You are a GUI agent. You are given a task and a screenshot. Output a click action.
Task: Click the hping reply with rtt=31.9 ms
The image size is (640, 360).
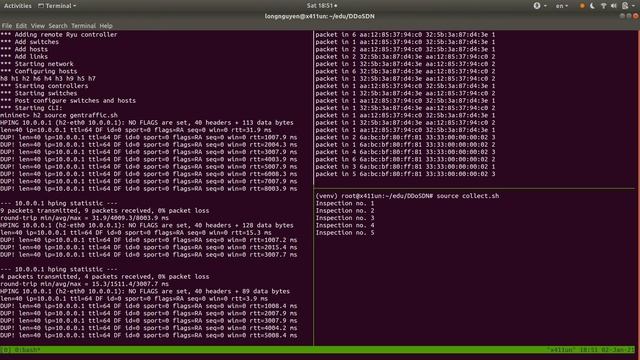tap(136, 130)
